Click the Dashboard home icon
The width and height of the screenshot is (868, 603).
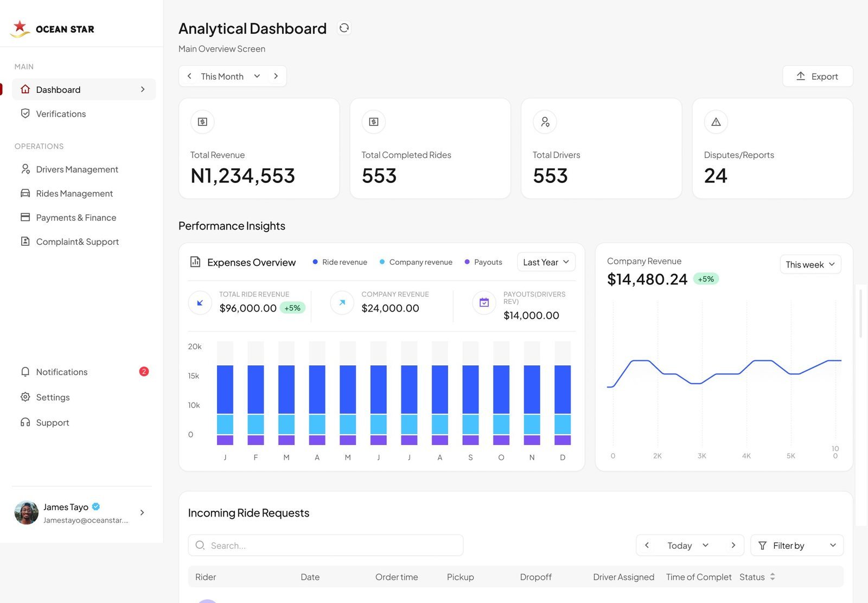pos(25,89)
